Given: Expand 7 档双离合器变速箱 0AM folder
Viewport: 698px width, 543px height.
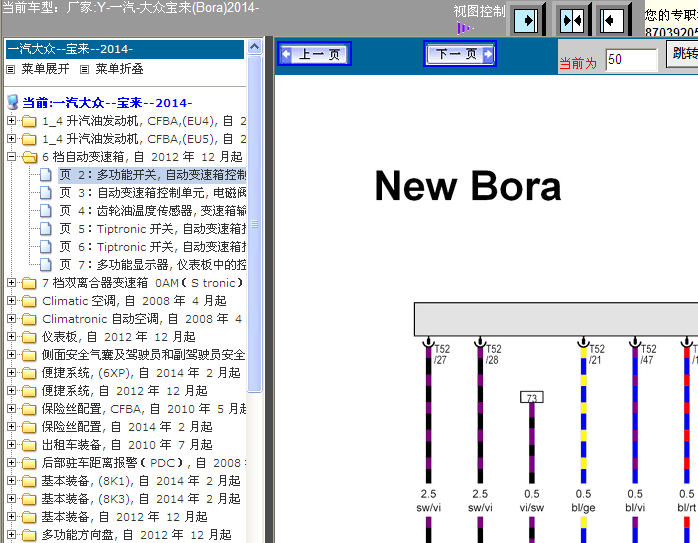Looking at the screenshot, I should point(12,282).
